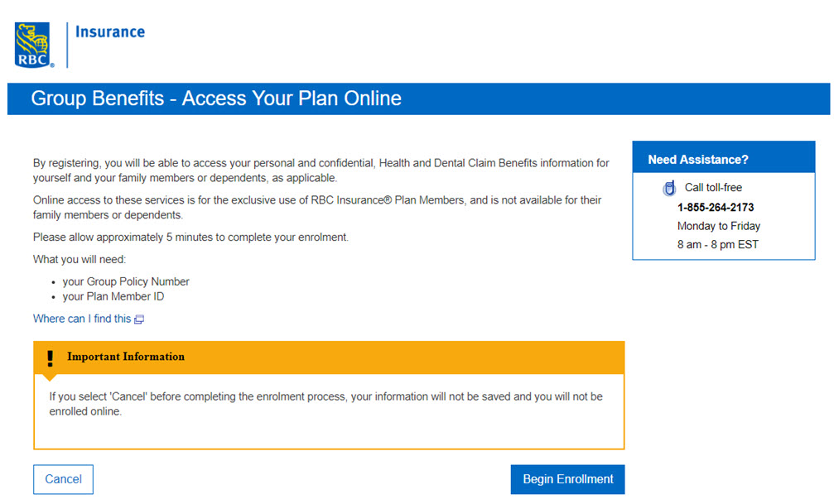Click the 8 am - 8 pm EST text
This screenshot has height=504, width=834.
[717, 245]
